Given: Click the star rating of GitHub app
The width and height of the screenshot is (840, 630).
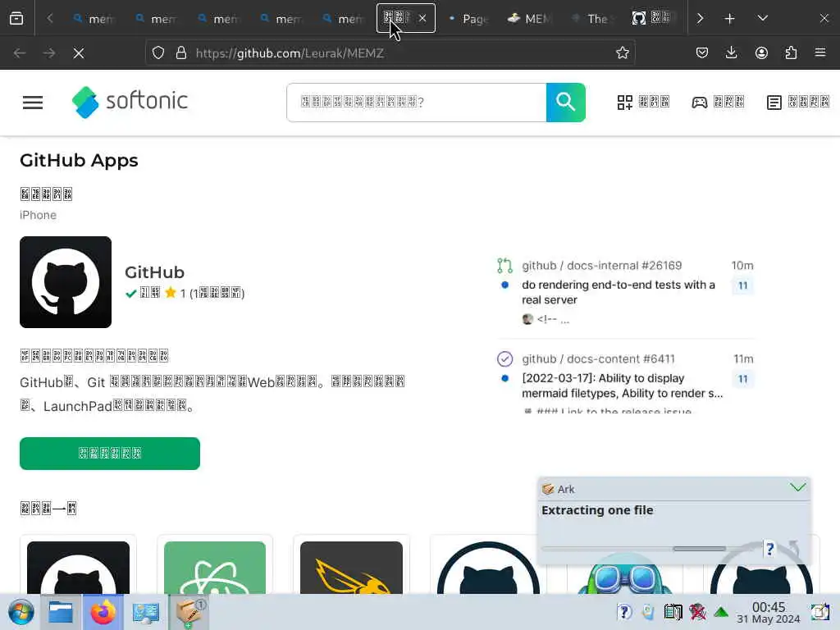Looking at the screenshot, I should [171, 293].
